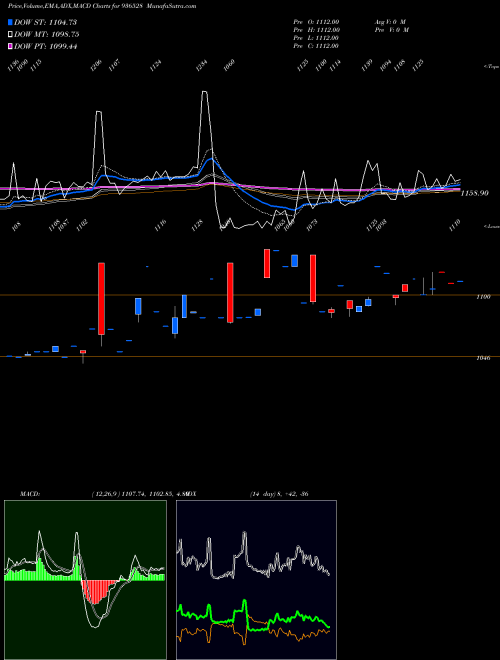Click the tallest white spike in price chart

point(205,92)
